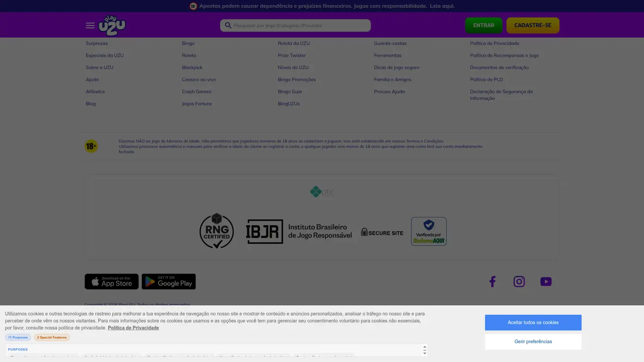Click the purposes list scroll up arrow
This screenshot has height=362, width=644.
(x=425, y=347)
